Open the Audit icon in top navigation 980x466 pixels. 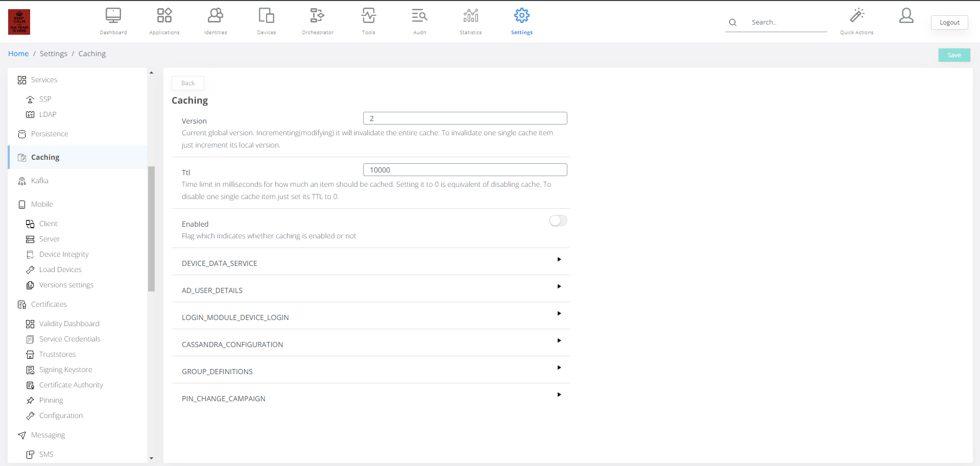pos(419,16)
